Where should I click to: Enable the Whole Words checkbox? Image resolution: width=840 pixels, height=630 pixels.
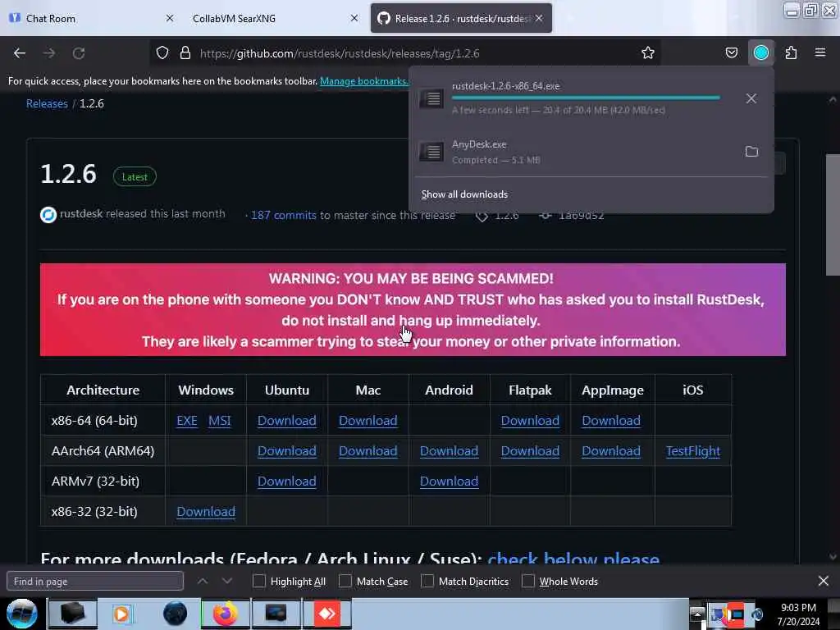(528, 582)
